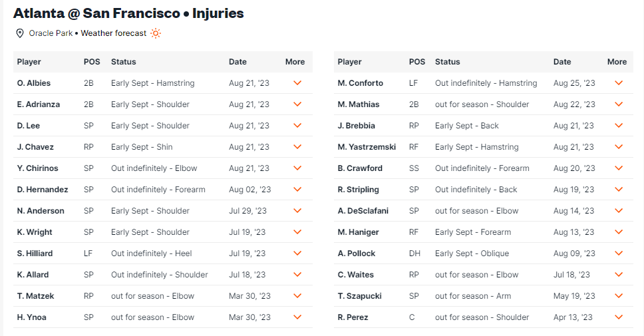644x336 pixels.
Task: Click the sun weather forecast icon
Action: [x=156, y=33]
